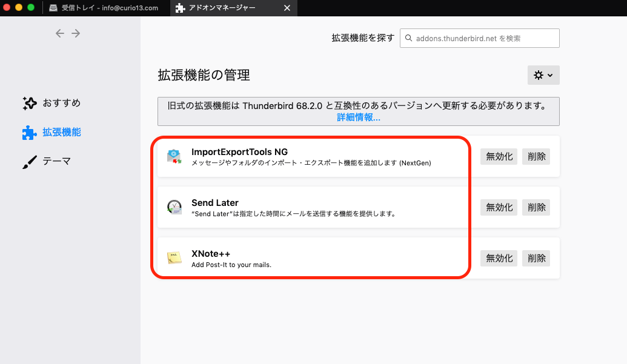Disable the ImportExportTools NG extension
Image resolution: width=627 pixels, height=364 pixels.
coord(499,156)
